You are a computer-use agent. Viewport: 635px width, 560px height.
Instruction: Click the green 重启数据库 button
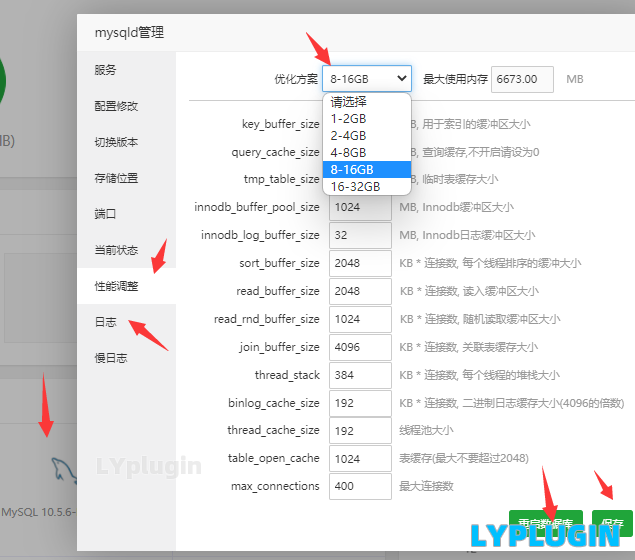click(546, 523)
